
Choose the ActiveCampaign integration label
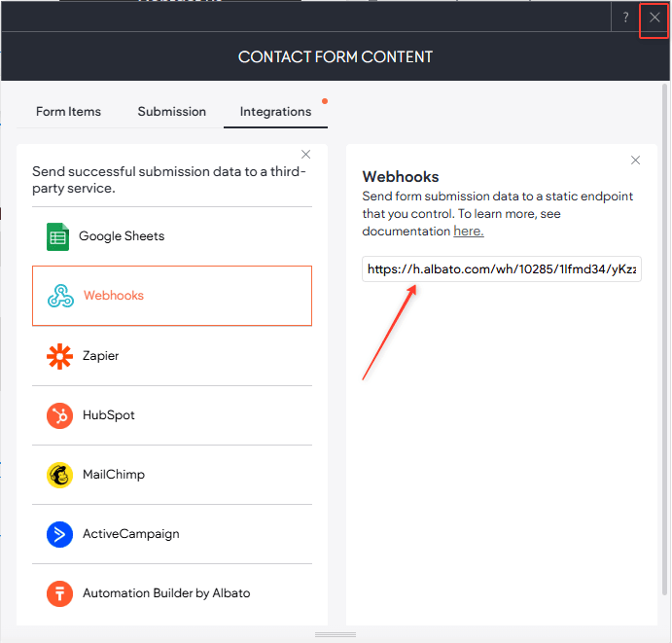click(131, 534)
